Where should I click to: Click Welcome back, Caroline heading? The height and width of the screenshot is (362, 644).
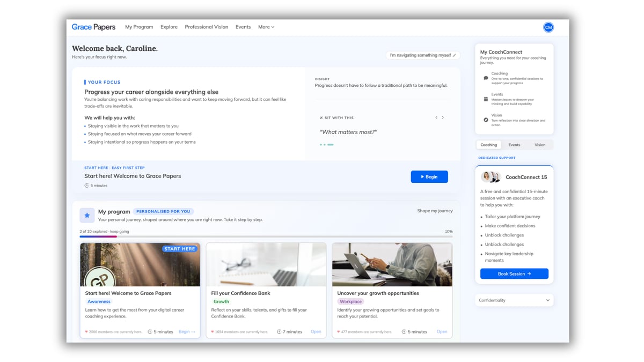point(115,49)
